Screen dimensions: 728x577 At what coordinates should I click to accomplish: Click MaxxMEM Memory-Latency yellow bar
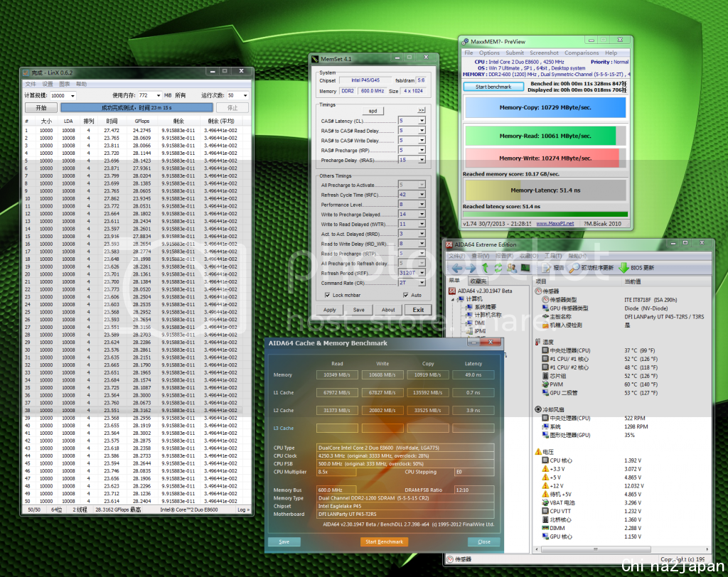tap(545, 190)
